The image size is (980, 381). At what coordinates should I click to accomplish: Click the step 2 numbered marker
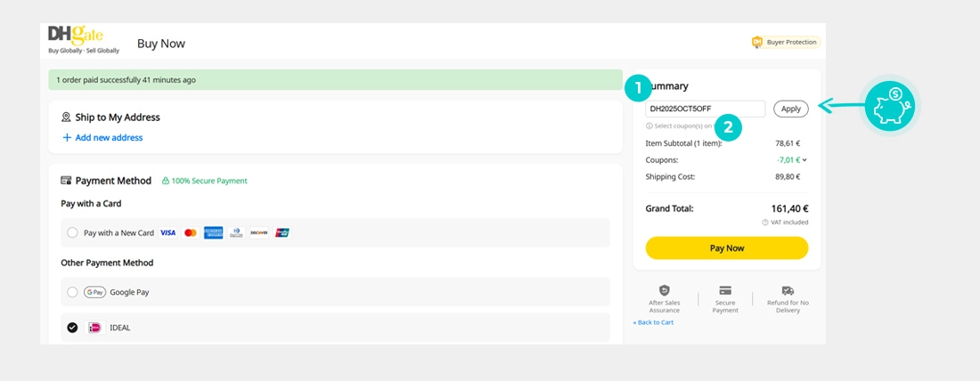coord(728,128)
